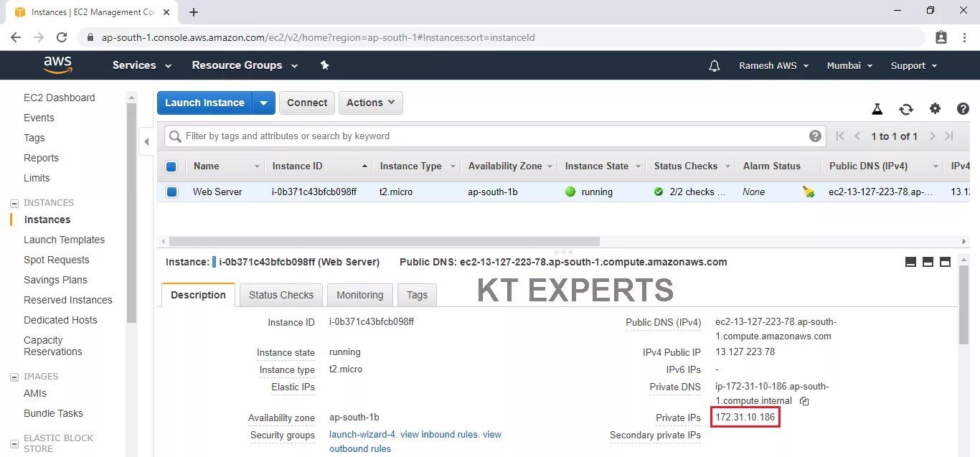The image size is (980, 457).
Task: Set details pane to split layout icon
Action: click(x=928, y=262)
